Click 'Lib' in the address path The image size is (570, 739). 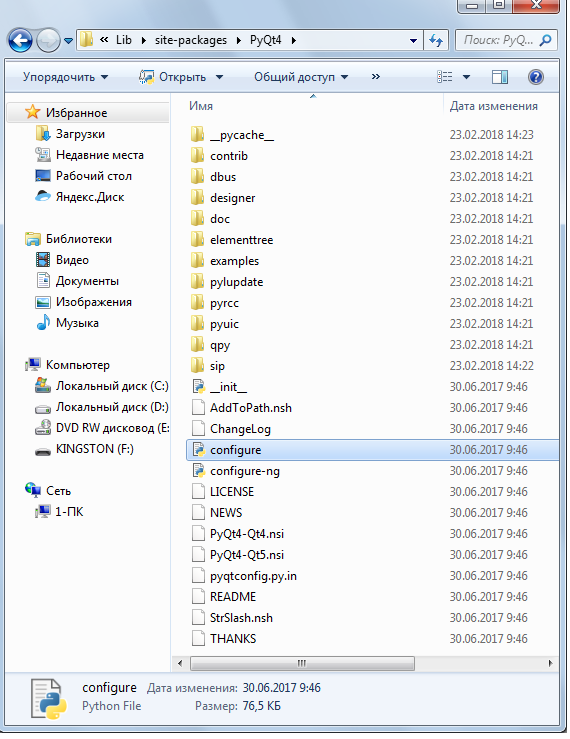click(124, 40)
